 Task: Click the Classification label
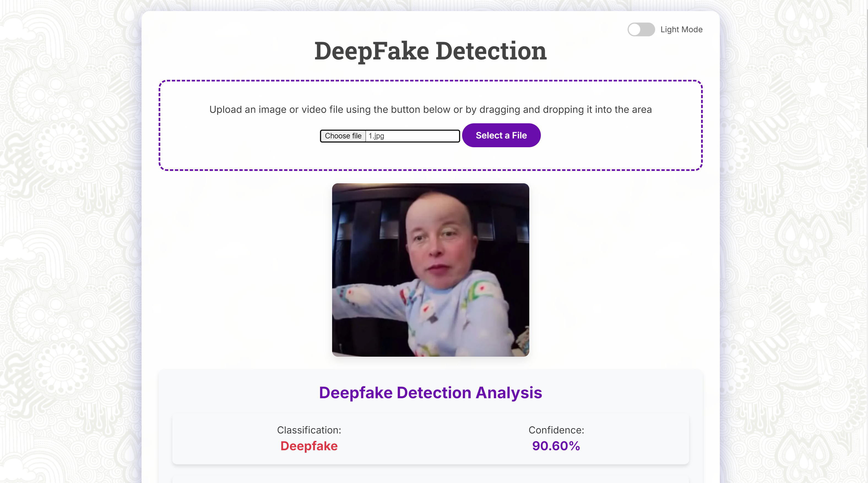pos(309,430)
